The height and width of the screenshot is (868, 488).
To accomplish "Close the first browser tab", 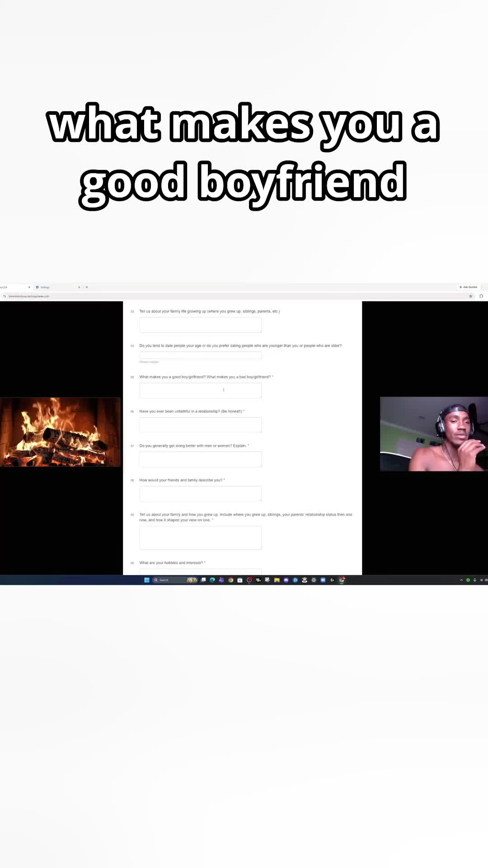I will click(29, 287).
